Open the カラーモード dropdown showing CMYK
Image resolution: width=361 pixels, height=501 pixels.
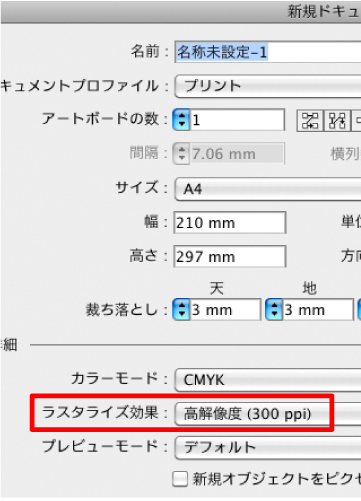pyautogui.click(x=268, y=380)
